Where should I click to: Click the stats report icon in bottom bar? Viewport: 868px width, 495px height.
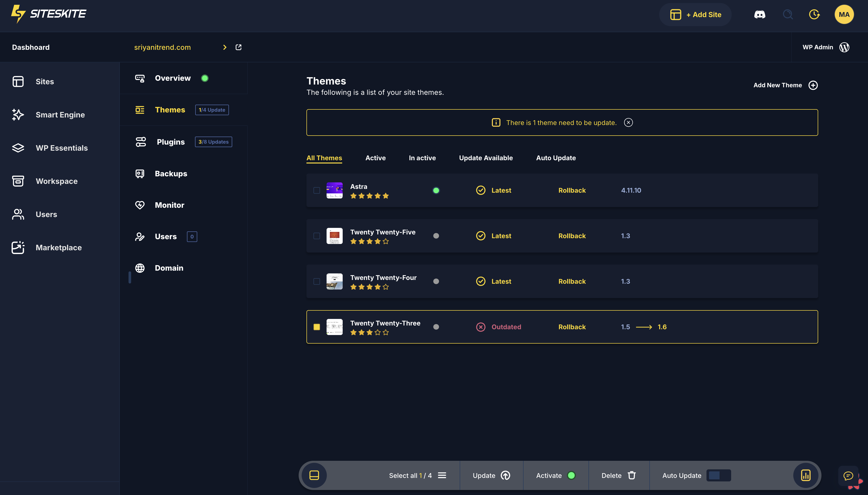[805, 475]
